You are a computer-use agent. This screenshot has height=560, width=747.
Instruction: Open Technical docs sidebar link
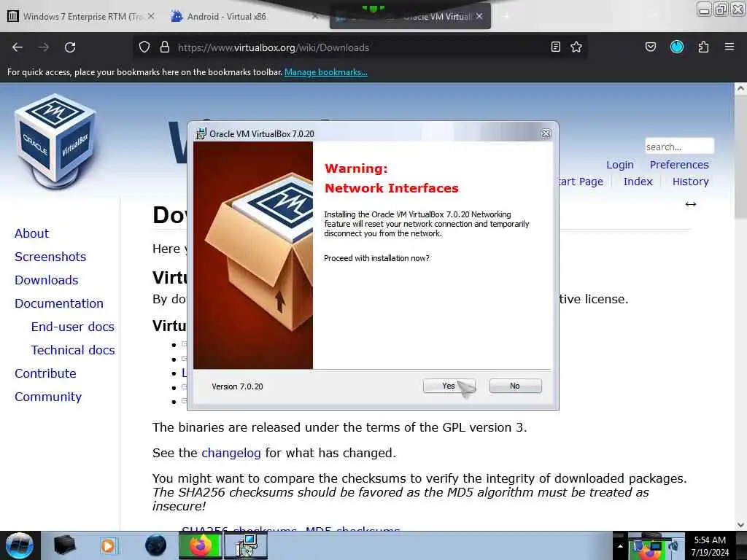pyautogui.click(x=73, y=350)
